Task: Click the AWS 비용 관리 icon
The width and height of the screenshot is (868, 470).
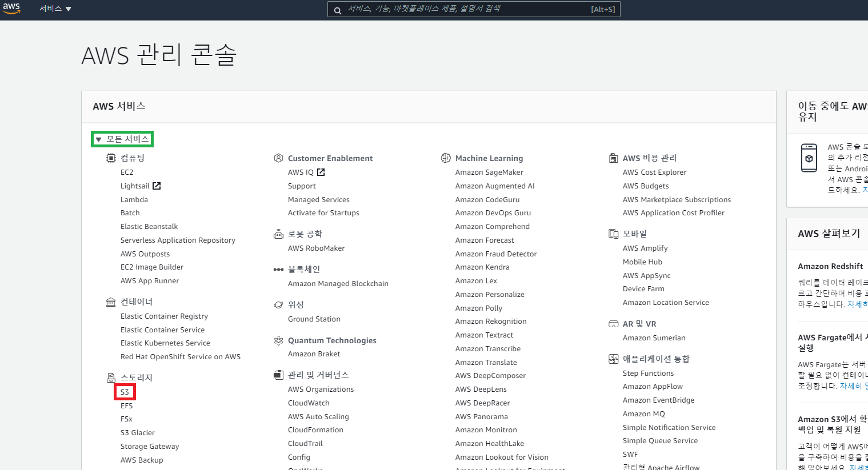Action: pyautogui.click(x=613, y=158)
